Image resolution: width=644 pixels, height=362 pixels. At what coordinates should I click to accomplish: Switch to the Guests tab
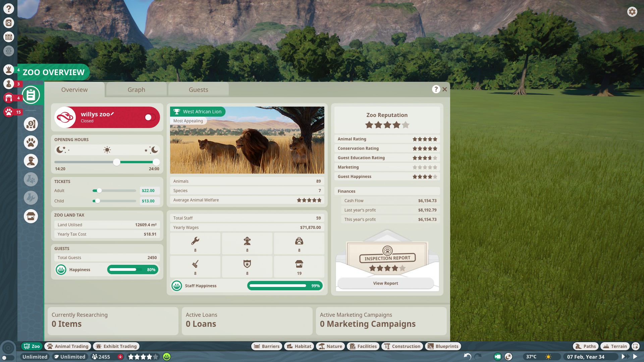coord(199,89)
